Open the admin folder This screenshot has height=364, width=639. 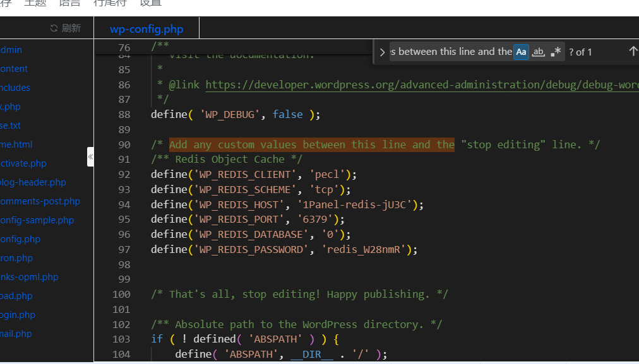point(11,50)
